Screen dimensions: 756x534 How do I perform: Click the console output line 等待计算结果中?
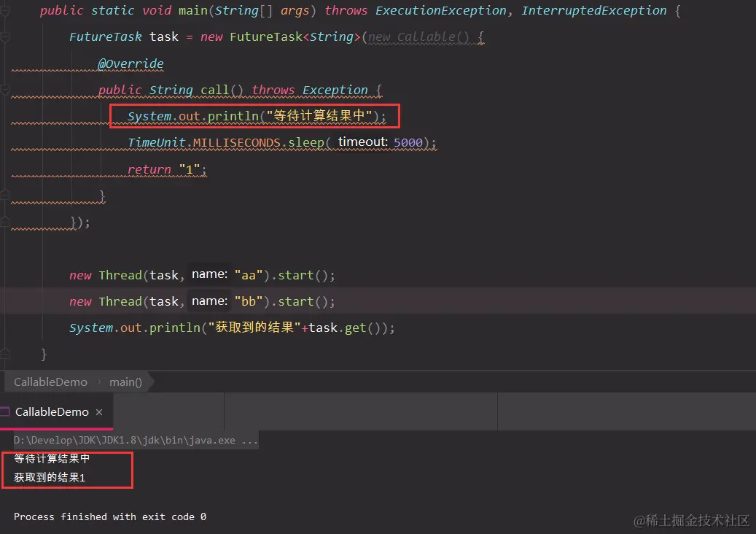pos(52,458)
